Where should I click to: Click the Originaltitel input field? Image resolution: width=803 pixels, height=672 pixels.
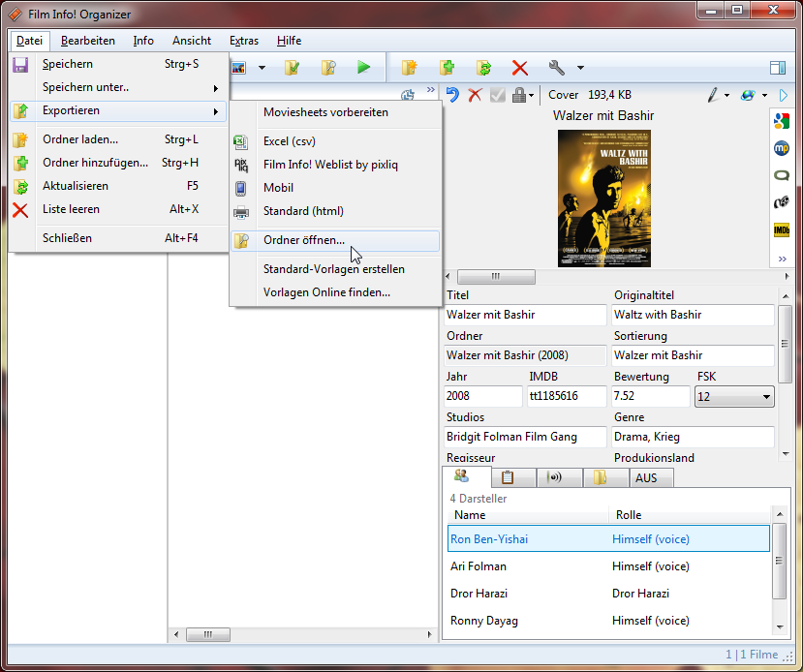click(693, 315)
